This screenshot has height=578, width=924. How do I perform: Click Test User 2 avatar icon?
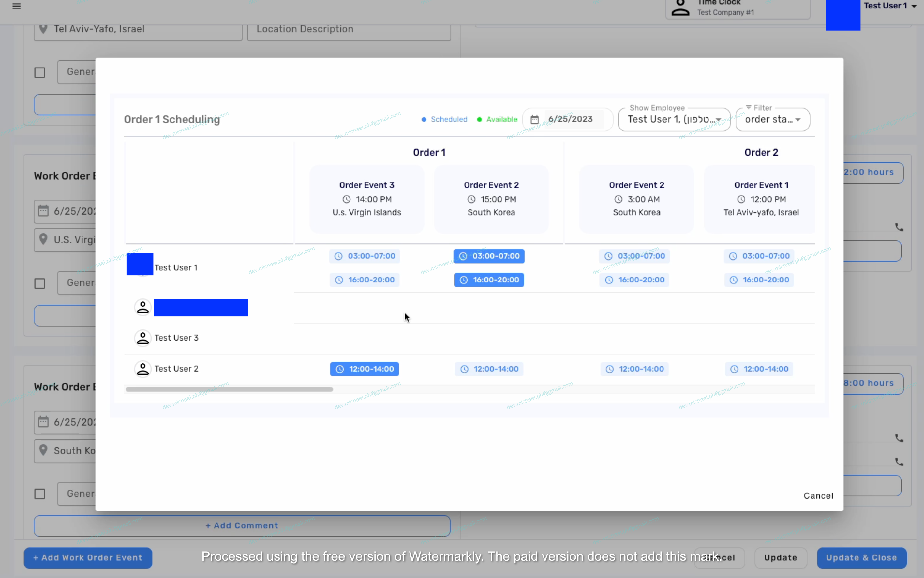(x=142, y=369)
